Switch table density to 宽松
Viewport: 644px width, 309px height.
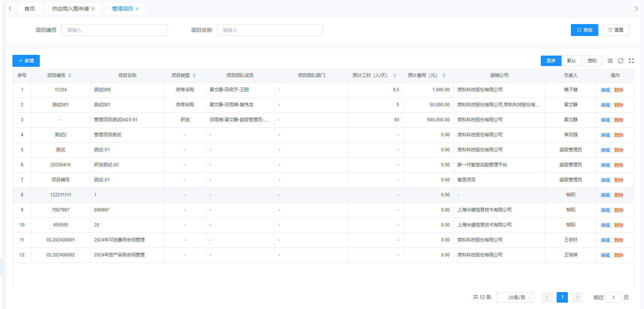coord(592,61)
